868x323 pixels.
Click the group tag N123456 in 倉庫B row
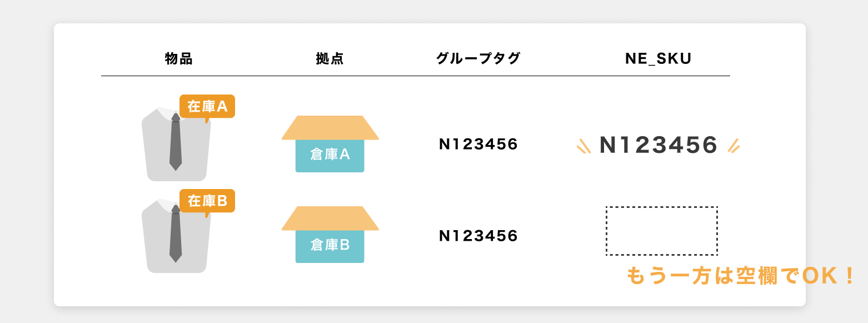[x=478, y=236]
